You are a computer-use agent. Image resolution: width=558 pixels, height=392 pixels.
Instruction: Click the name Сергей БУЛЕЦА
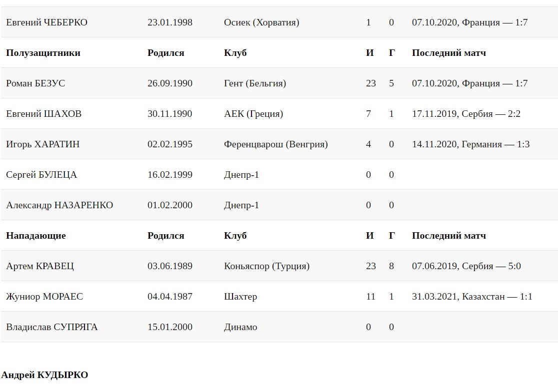pos(41,175)
